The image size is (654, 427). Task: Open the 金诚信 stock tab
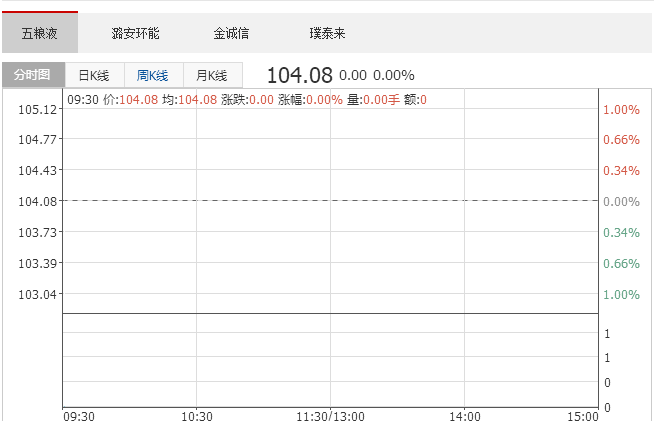(x=231, y=33)
